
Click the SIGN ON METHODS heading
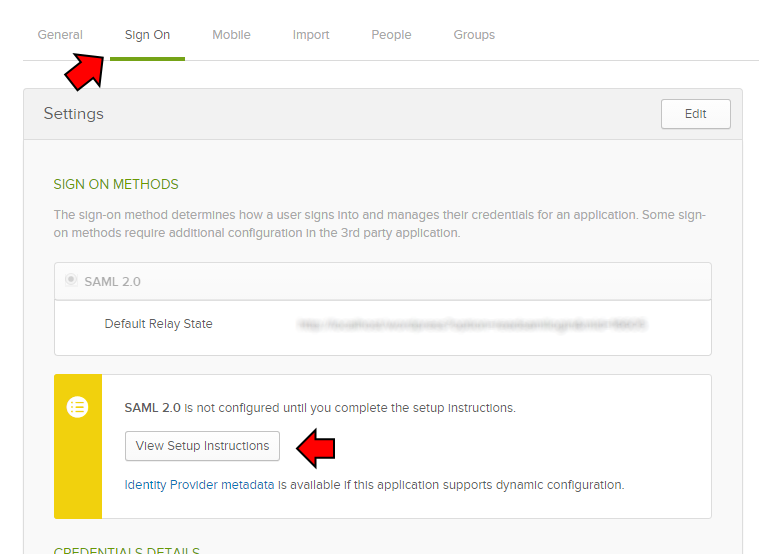116,185
